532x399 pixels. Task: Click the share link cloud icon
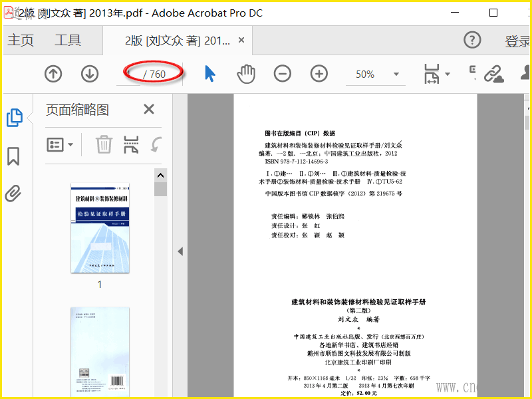[x=493, y=74]
